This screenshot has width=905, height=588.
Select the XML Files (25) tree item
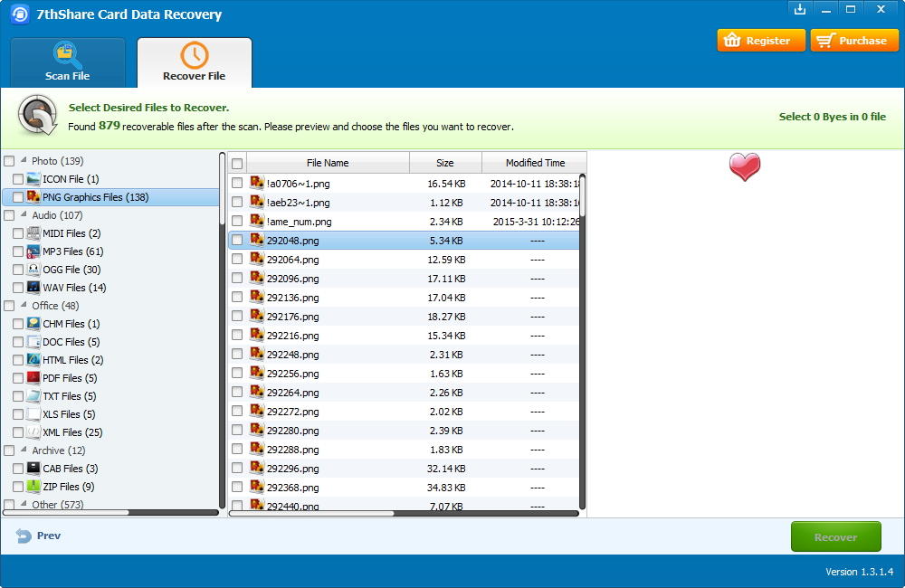(x=72, y=432)
